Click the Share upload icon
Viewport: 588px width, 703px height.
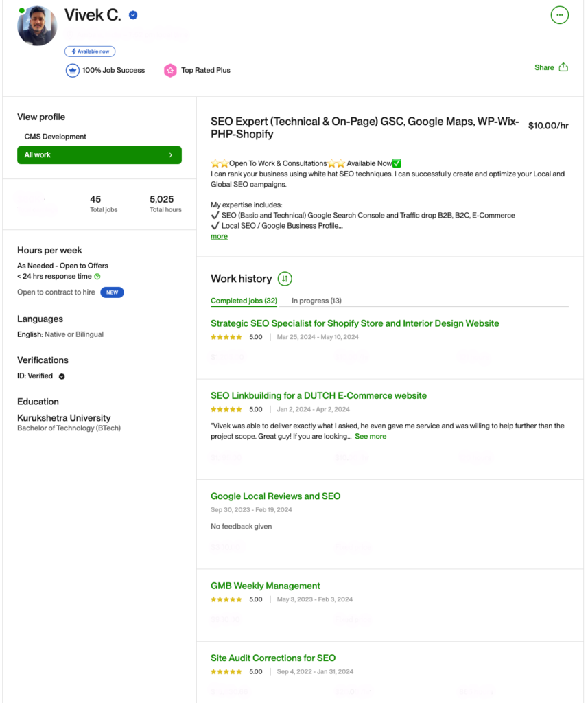[x=563, y=67]
